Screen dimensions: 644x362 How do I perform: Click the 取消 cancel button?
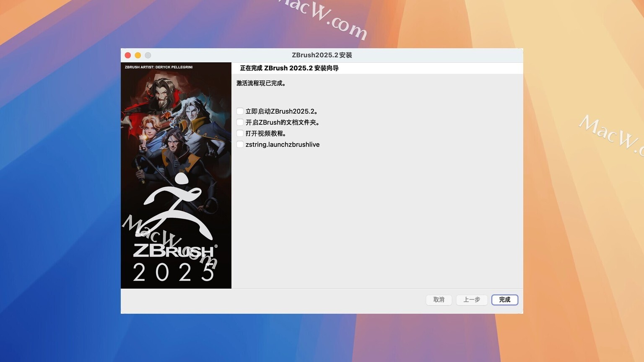point(439,300)
